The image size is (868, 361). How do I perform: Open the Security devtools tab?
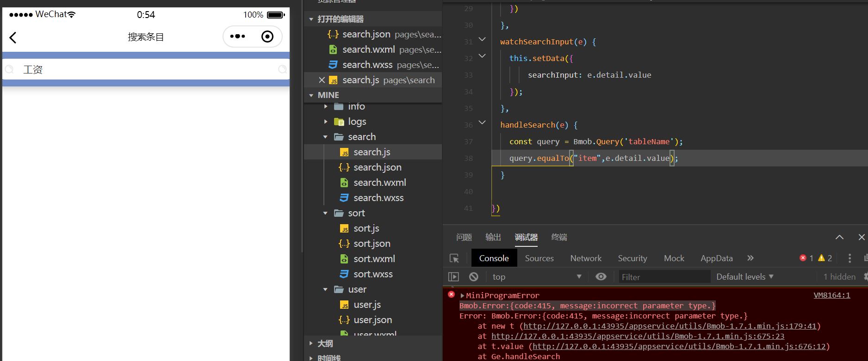tap(632, 258)
